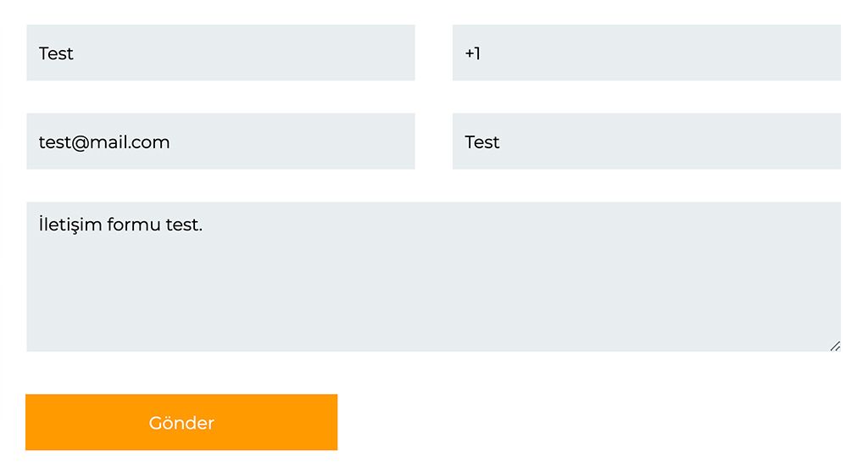The width and height of the screenshot is (868, 472).
Task: Click the word test. ending the message
Action: (186, 225)
